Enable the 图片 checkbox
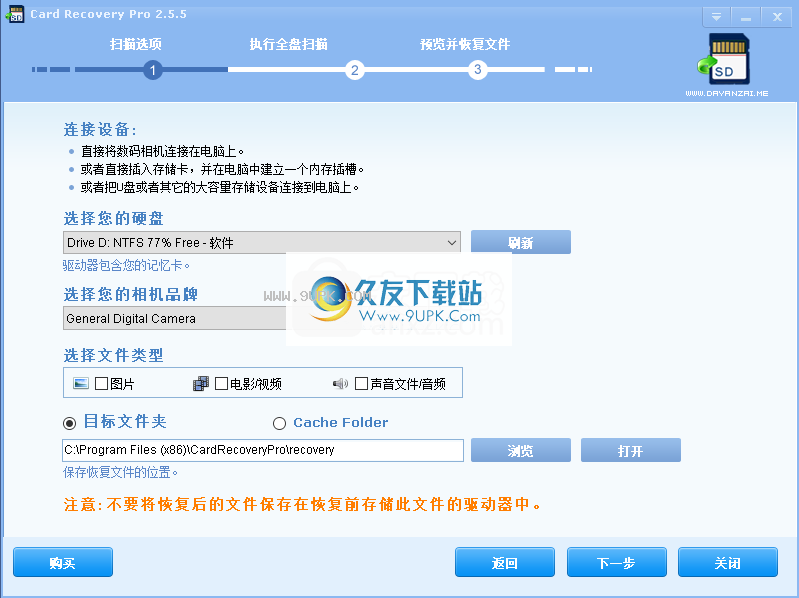The height and width of the screenshot is (598, 799). pyautogui.click(x=101, y=383)
